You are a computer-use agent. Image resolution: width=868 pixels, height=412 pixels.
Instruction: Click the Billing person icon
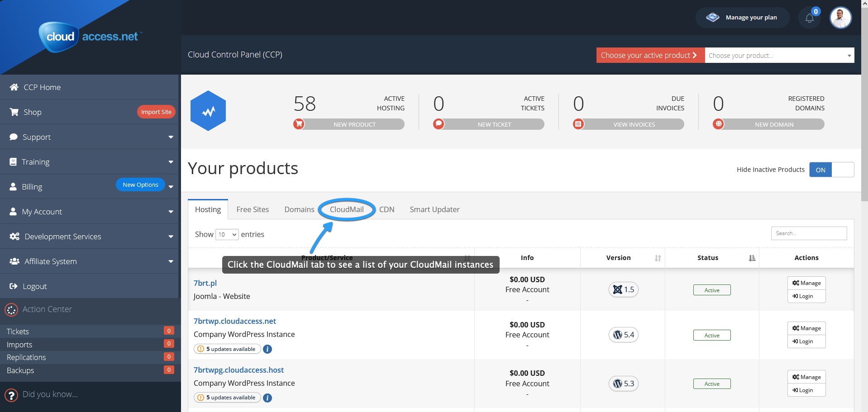(x=13, y=186)
